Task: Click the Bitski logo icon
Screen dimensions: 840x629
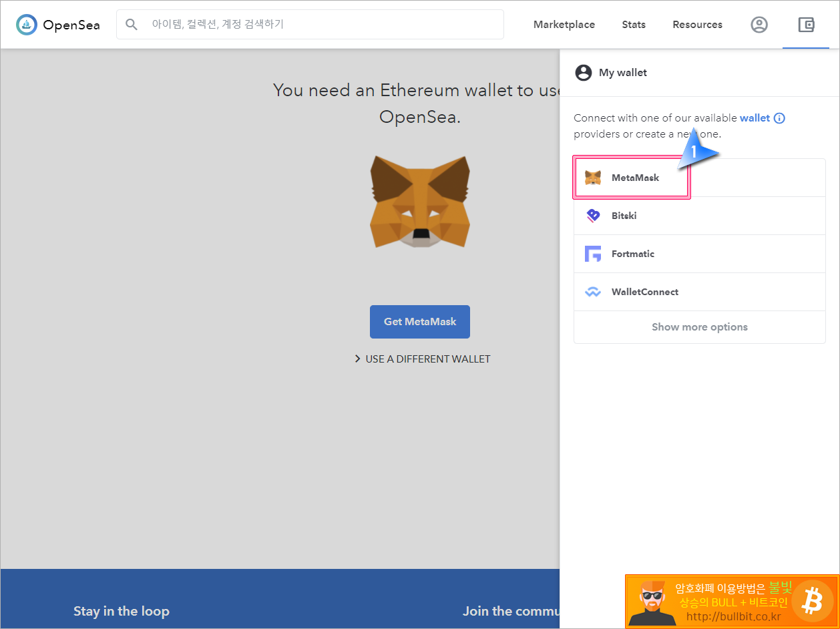Action: coord(593,216)
